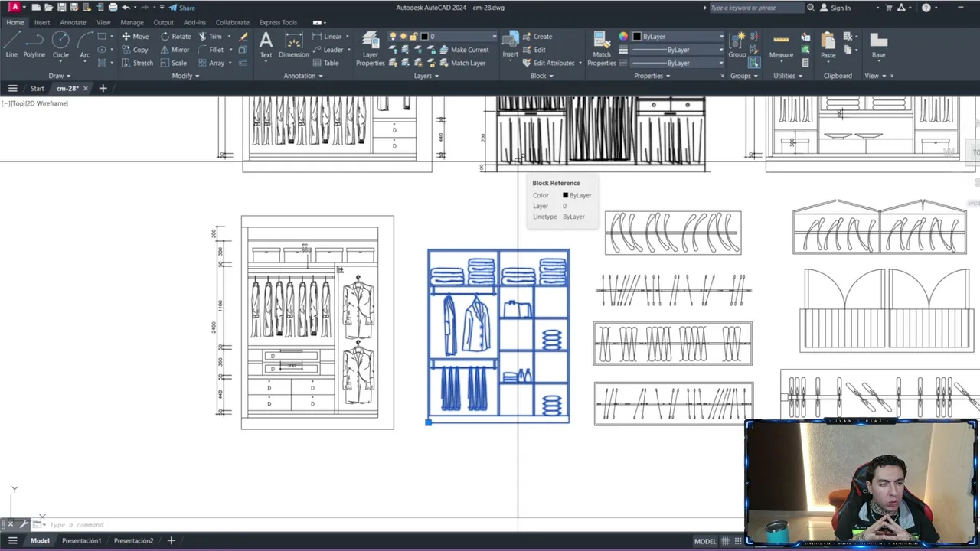This screenshot has width=980, height=551.
Task: Click the Share button in title bar
Action: (x=182, y=8)
